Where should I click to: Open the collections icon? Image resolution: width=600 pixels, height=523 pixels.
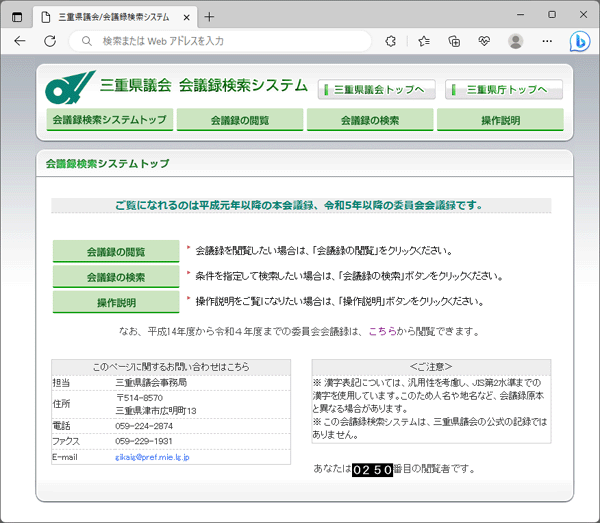(x=454, y=41)
